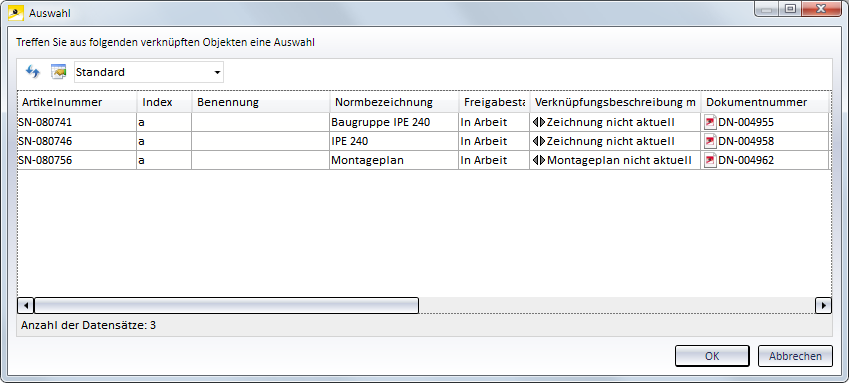Click the scrollbar left arrow
Image resolution: width=849 pixels, height=383 pixels.
coord(25,306)
